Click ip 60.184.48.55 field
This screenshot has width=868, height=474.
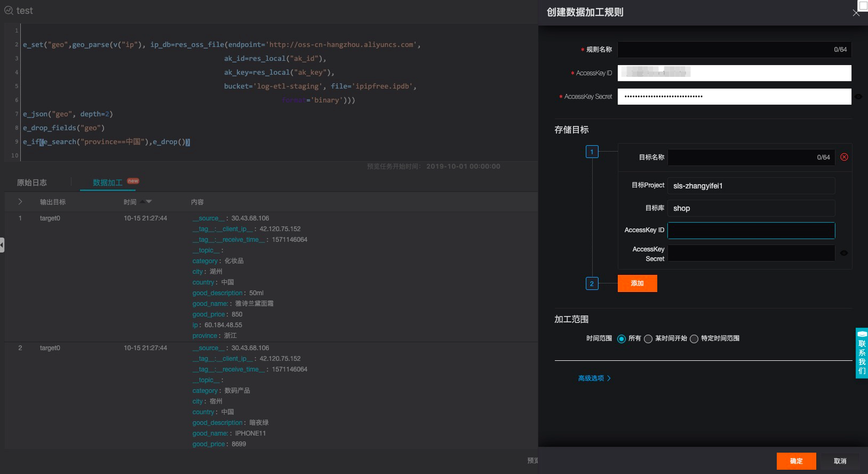(217, 325)
